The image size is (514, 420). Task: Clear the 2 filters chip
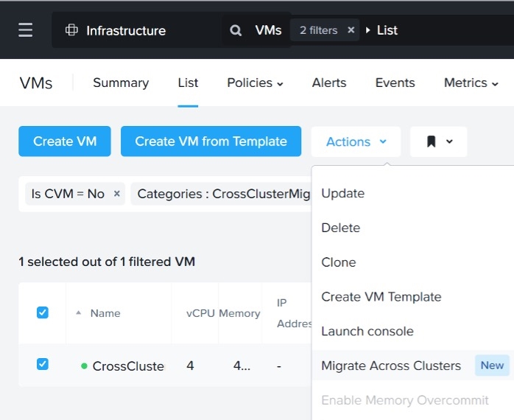click(x=351, y=30)
